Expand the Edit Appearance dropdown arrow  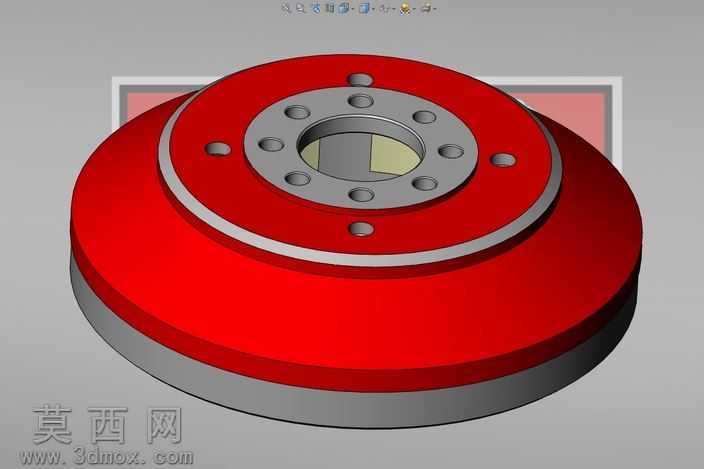(x=414, y=9)
